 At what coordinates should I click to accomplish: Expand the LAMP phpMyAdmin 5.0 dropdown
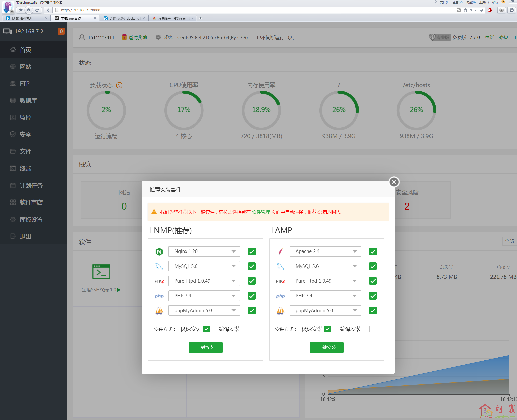pyautogui.click(x=325, y=310)
